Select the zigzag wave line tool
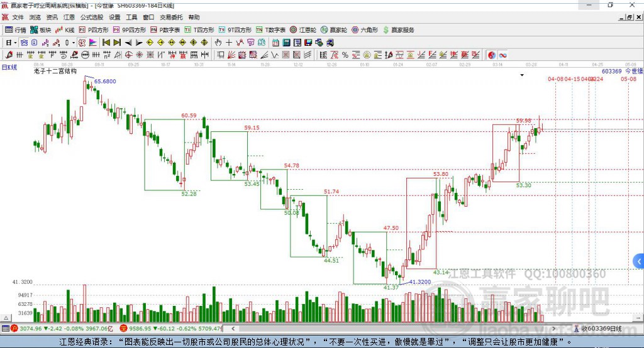This screenshot has width=644, height=348. pyautogui.click(x=275, y=55)
